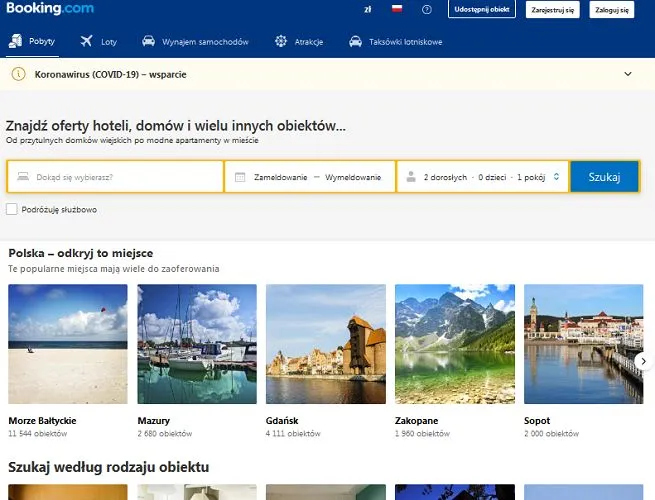
Task: Click the Booking.com logo
Action: [x=50, y=8]
